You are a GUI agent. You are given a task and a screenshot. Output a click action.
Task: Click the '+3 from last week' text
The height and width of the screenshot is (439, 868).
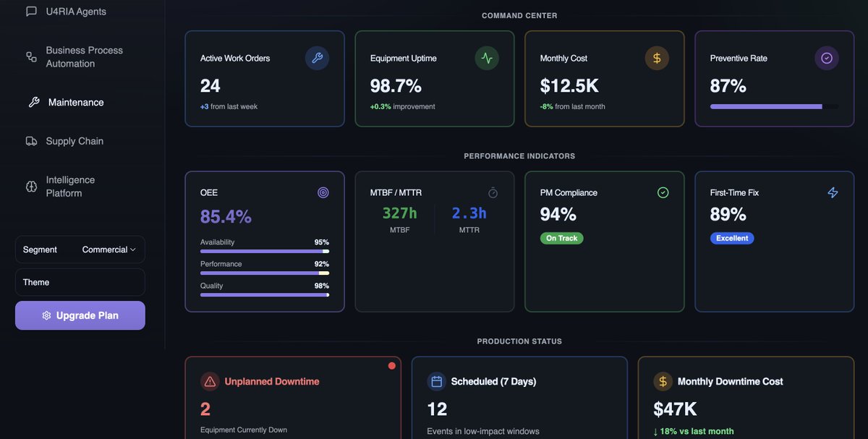pyautogui.click(x=229, y=106)
